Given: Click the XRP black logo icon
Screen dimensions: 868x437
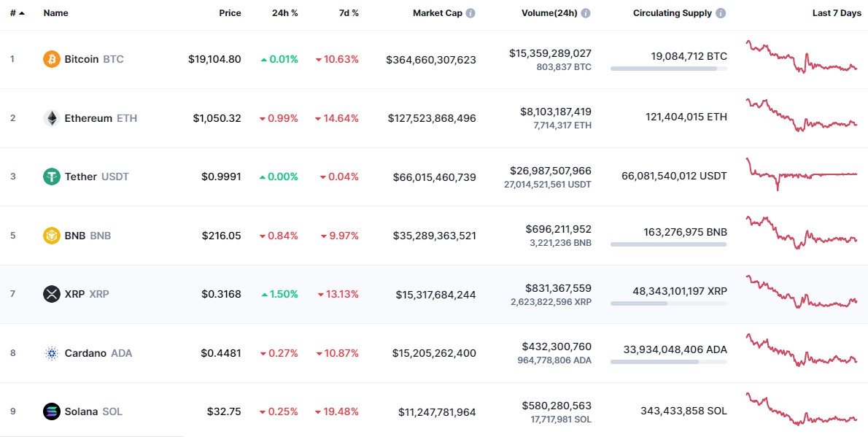Looking at the screenshot, I should click(x=52, y=294).
